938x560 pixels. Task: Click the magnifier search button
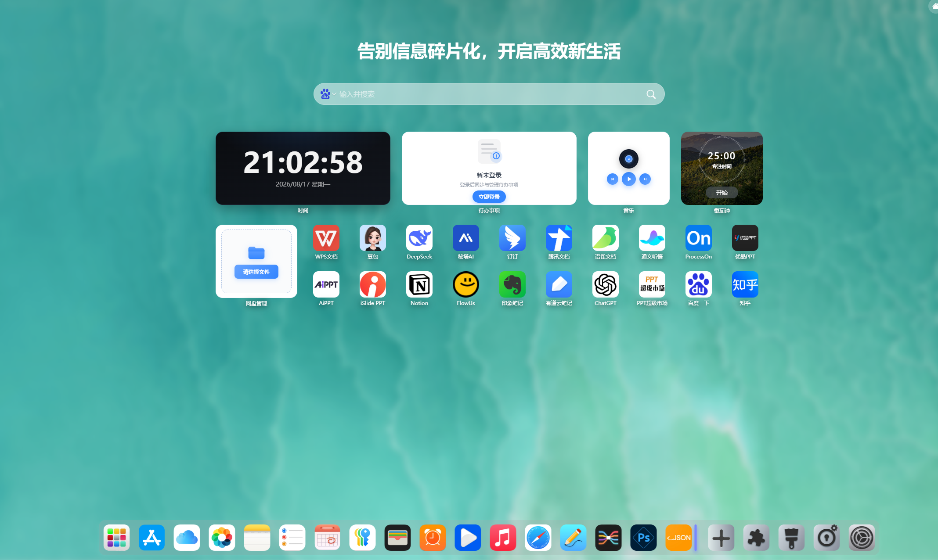pyautogui.click(x=651, y=94)
